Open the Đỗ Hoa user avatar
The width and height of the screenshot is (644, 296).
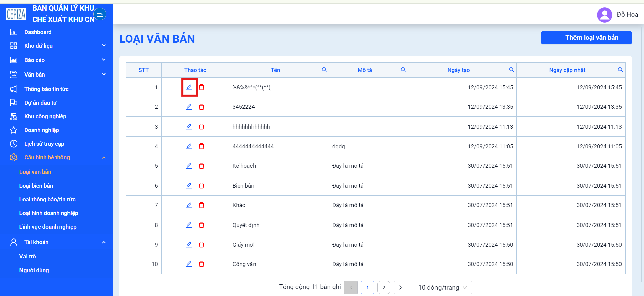point(605,15)
